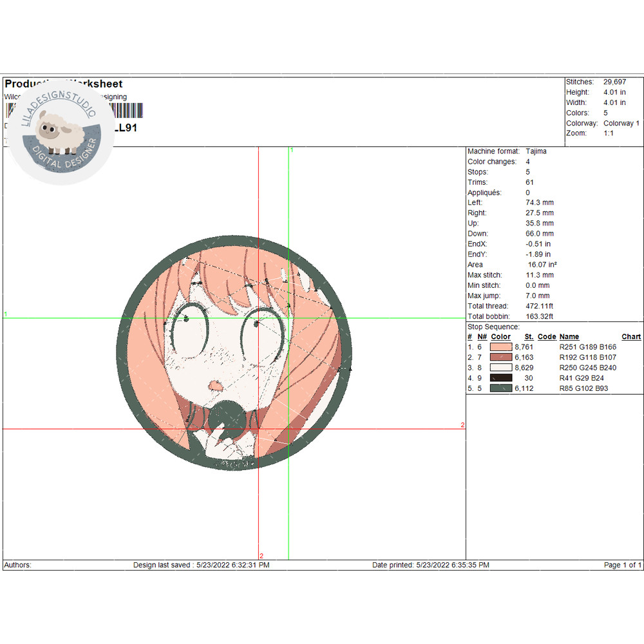
Task: Click the Page 1 of 1 label
Action: tap(621, 565)
